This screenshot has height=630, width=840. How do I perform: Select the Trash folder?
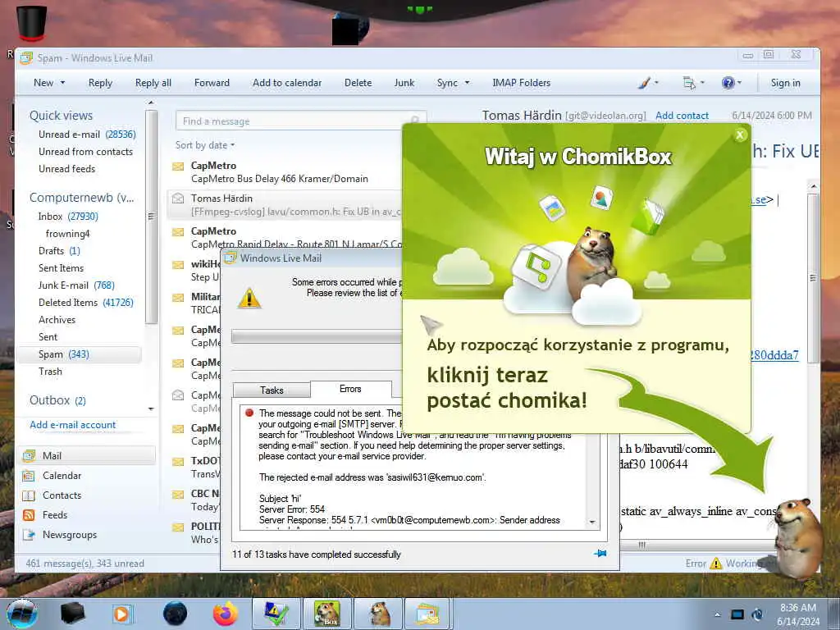pos(50,372)
